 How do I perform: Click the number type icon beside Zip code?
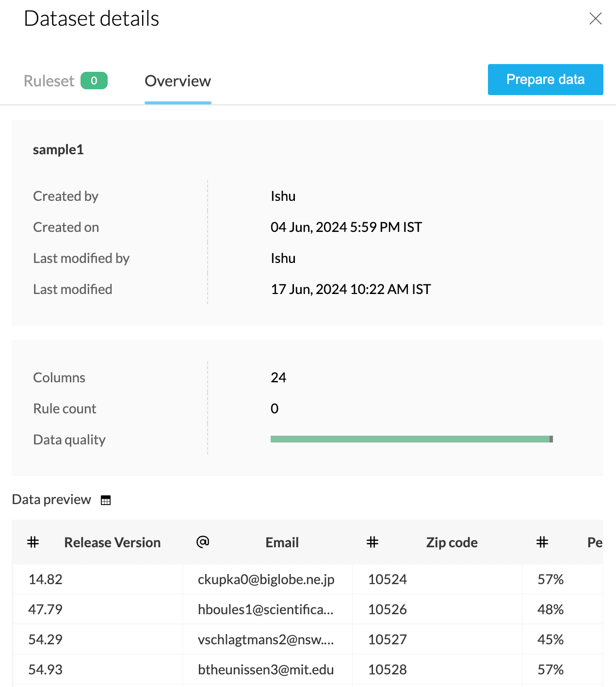(x=373, y=542)
